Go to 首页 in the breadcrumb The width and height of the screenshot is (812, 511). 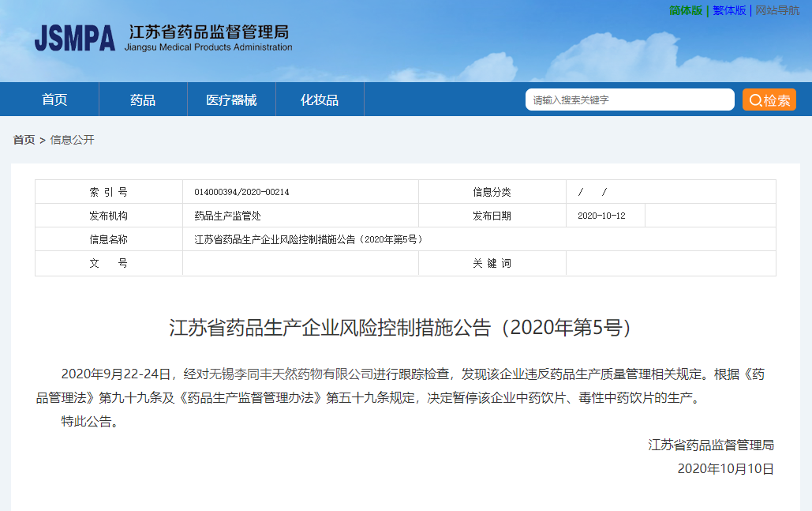tap(24, 140)
